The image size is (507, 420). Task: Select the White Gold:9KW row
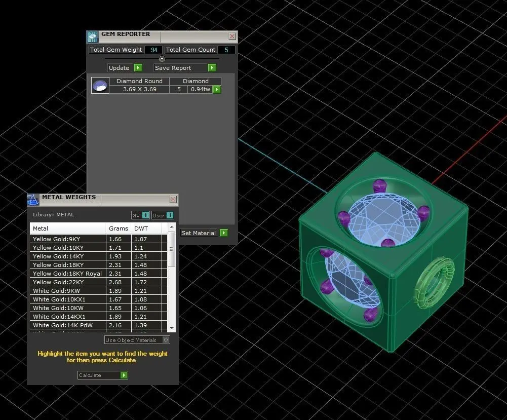click(99, 291)
